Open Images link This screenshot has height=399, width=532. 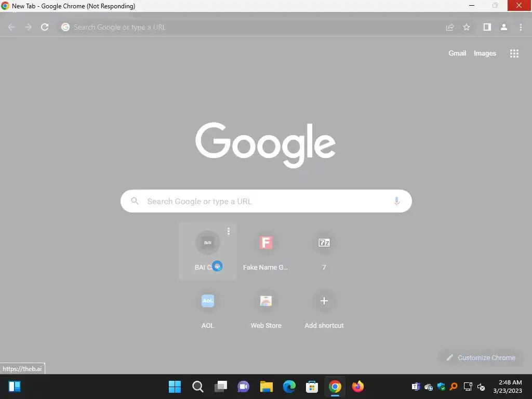485,54
